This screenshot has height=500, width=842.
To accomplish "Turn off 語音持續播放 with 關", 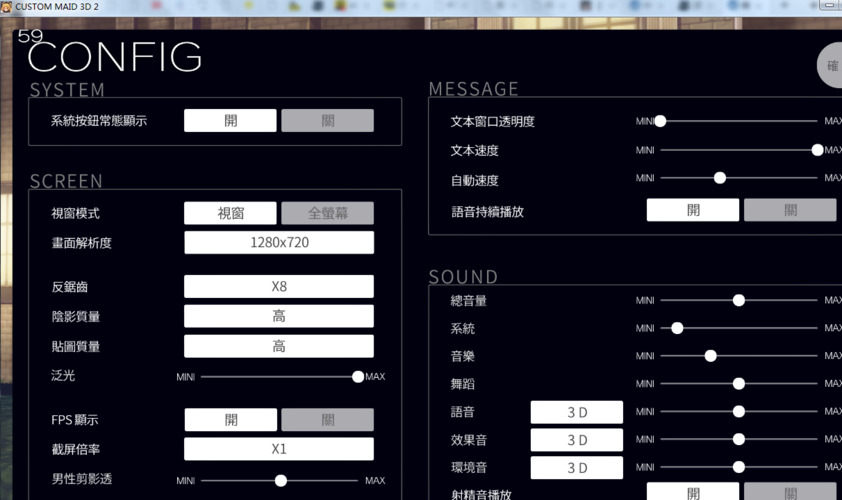I will point(790,209).
